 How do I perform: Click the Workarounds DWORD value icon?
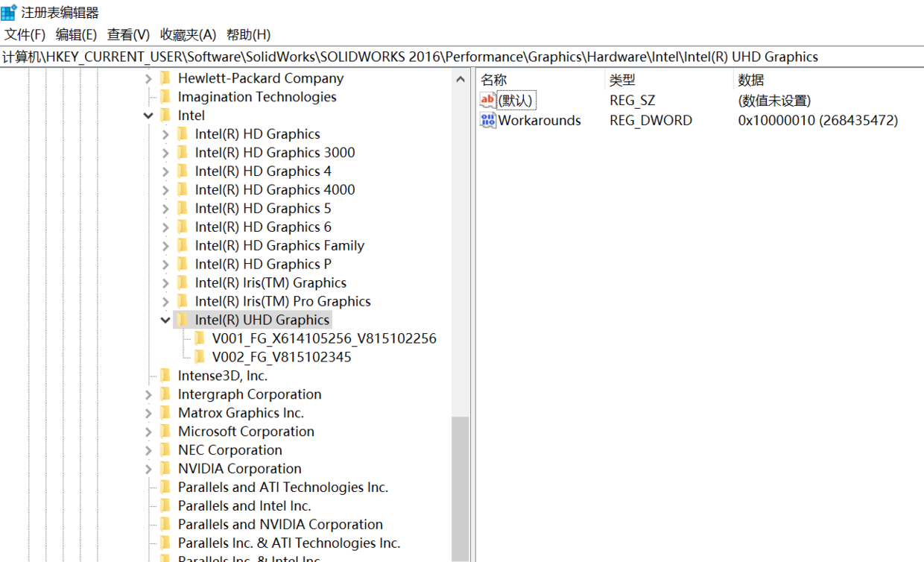click(x=488, y=120)
